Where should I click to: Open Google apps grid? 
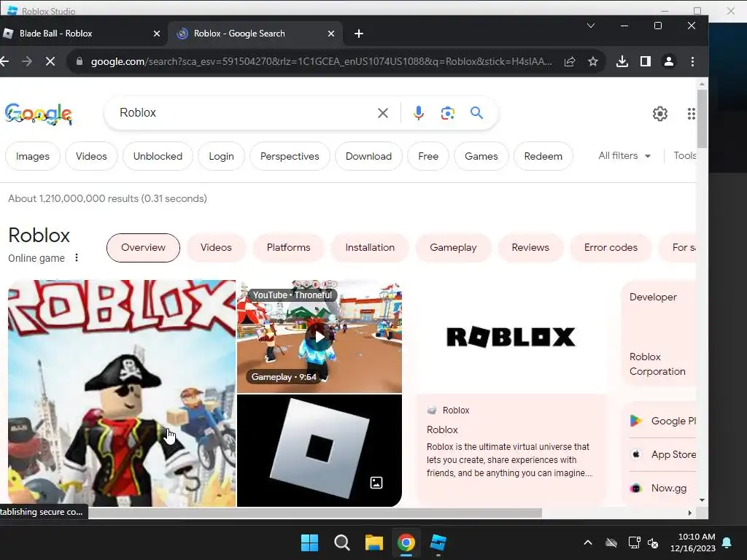coord(692,114)
